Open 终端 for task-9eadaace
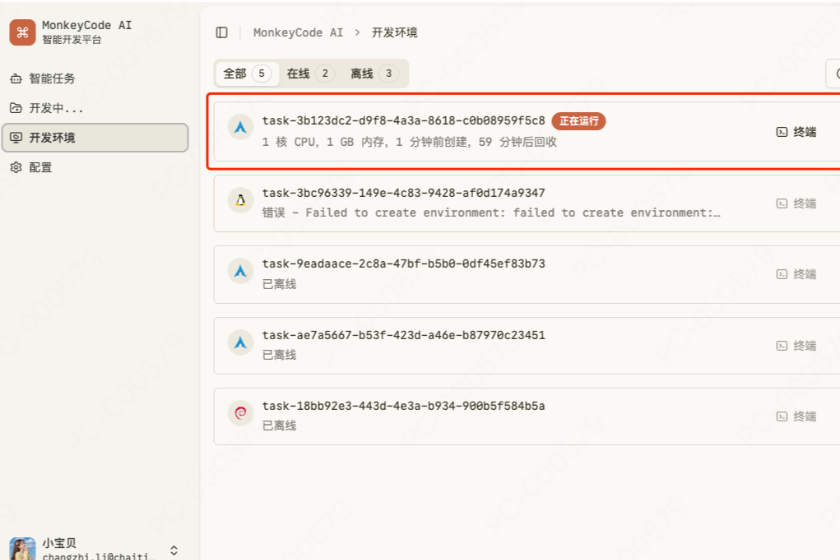840x560 pixels. pos(796,274)
